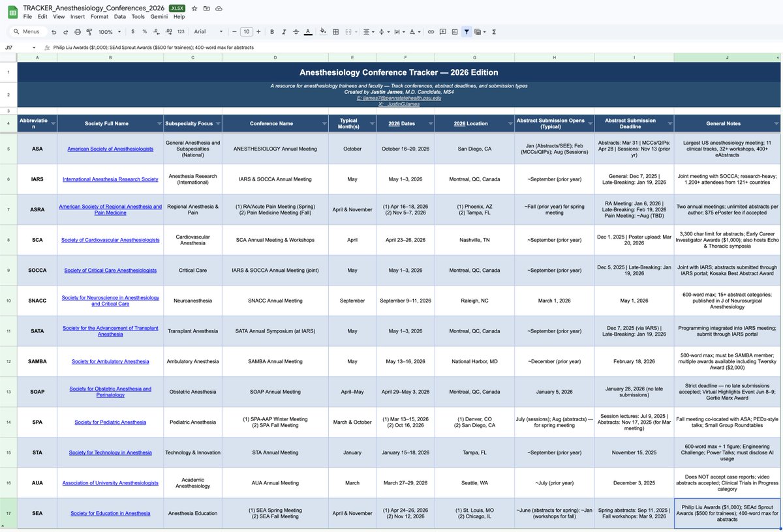The image size is (783, 532).
Task: Select the 'SNACC' abbreviation cell
Action: point(37,301)
